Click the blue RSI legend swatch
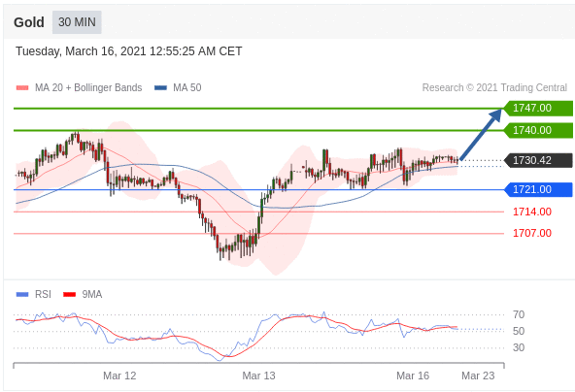 (x=22, y=294)
